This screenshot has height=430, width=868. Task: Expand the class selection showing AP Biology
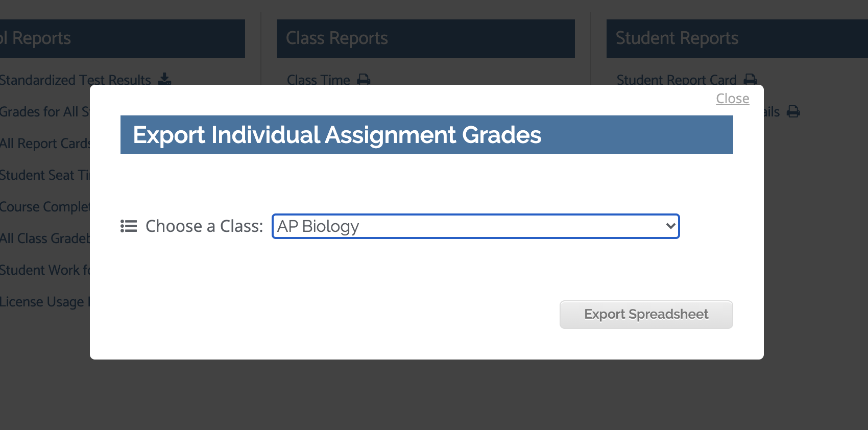tap(475, 226)
